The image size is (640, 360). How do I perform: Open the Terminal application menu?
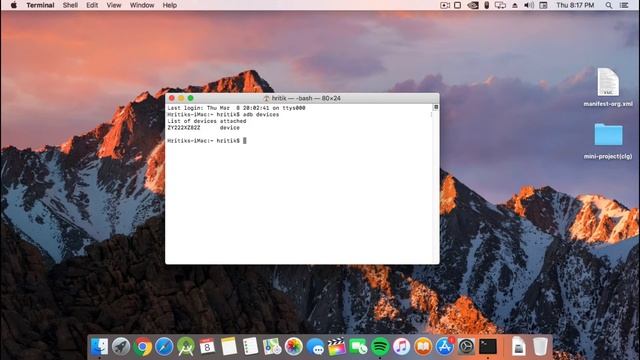[40, 5]
